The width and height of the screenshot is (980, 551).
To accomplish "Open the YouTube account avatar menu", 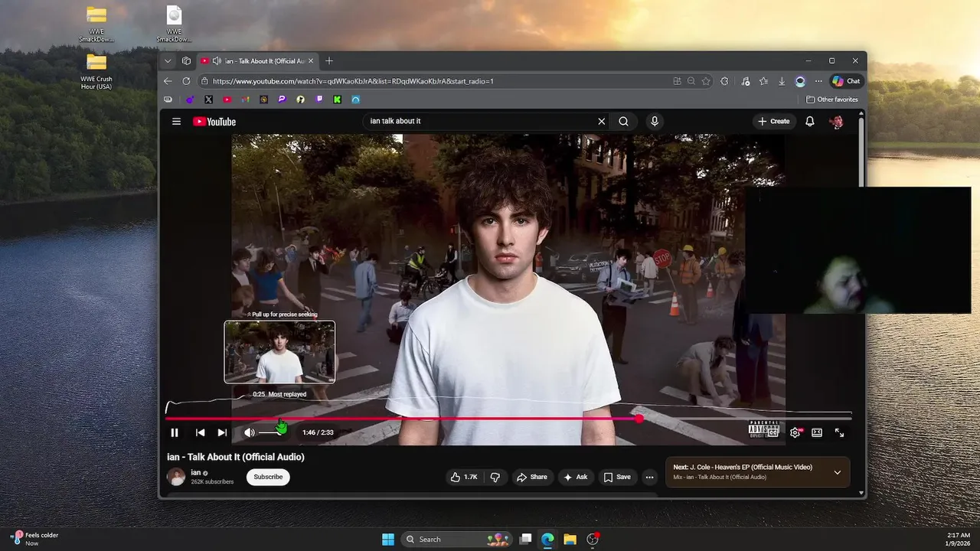I will pos(836,121).
